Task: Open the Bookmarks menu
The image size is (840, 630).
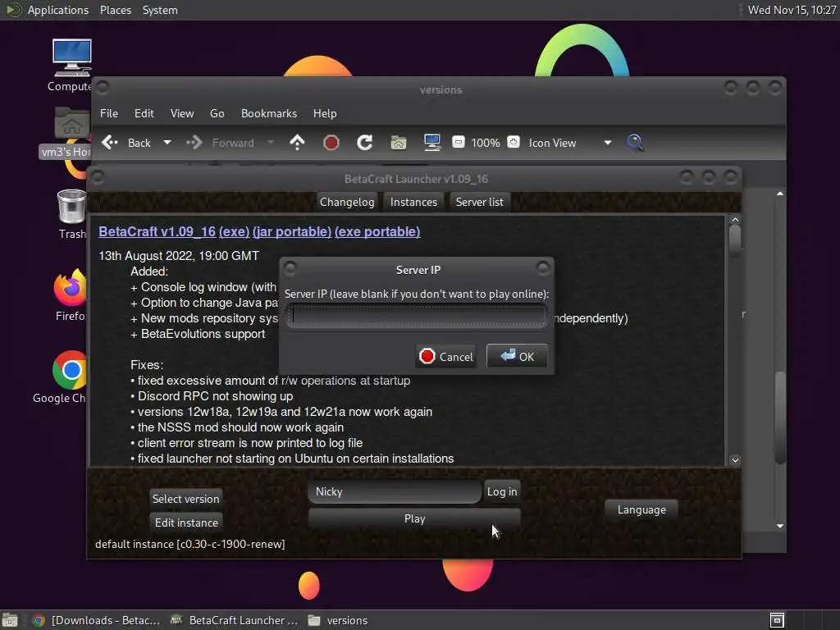Action: click(269, 113)
